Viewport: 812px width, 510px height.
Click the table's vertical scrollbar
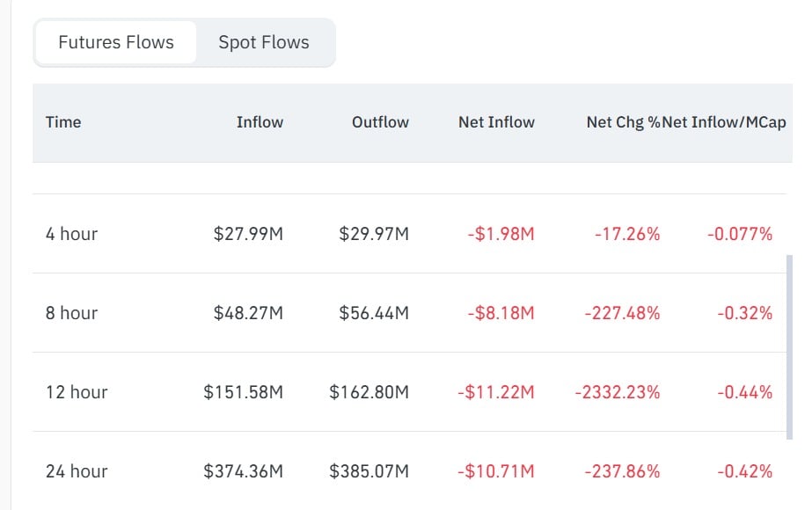789,347
